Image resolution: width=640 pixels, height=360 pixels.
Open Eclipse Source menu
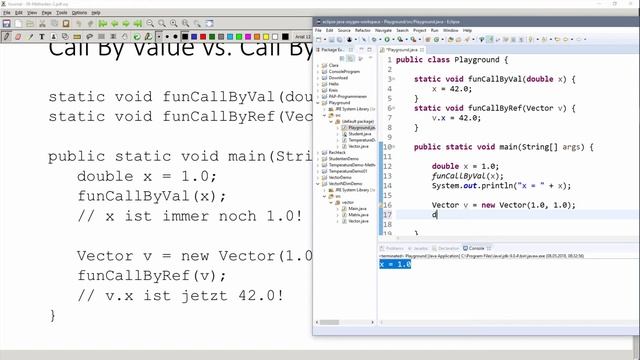click(x=344, y=31)
